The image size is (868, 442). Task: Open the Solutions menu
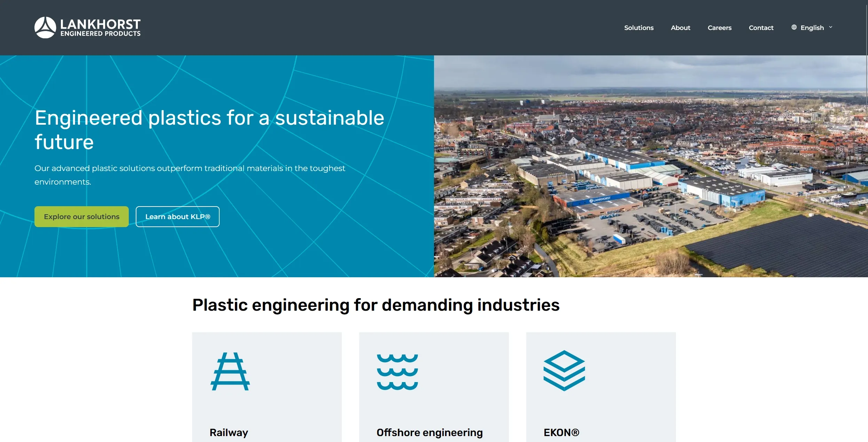point(639,28)
